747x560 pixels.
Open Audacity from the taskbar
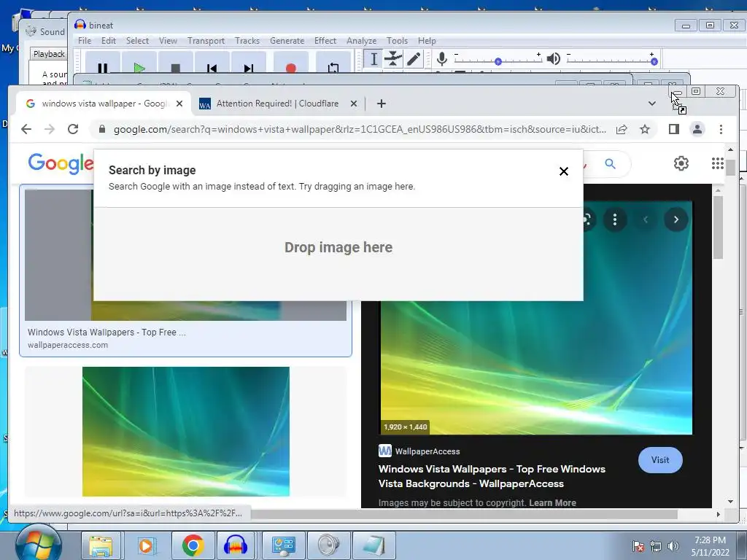[x=236, y=545]
